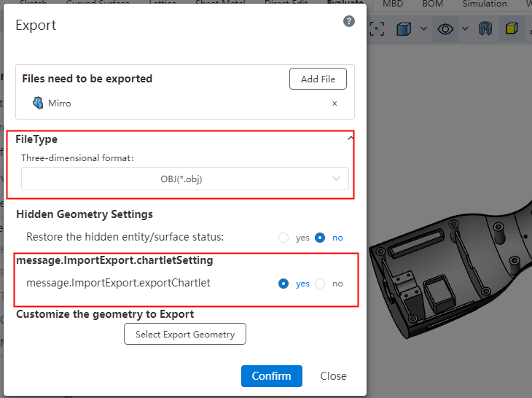Remove the Mirro file with x icon
Viewport: 532px width, 398px height.
(335, 104)
